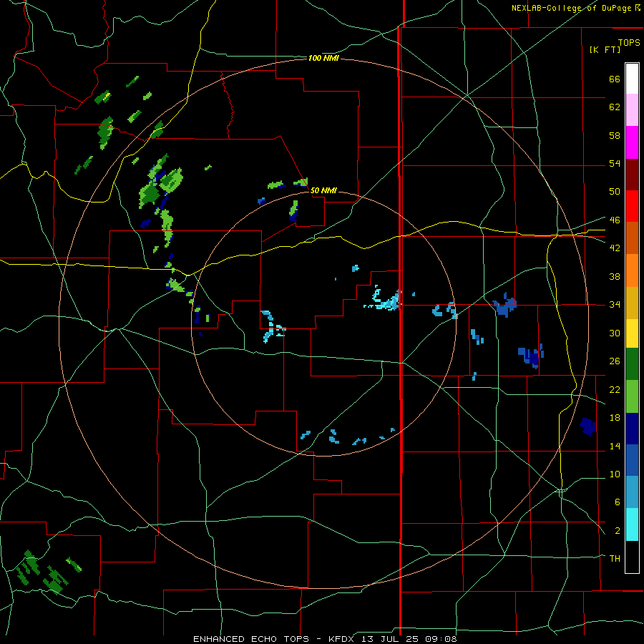Click the TH legend label
The width and height of the screenshot is (644, 644).
tap(615, 558)
